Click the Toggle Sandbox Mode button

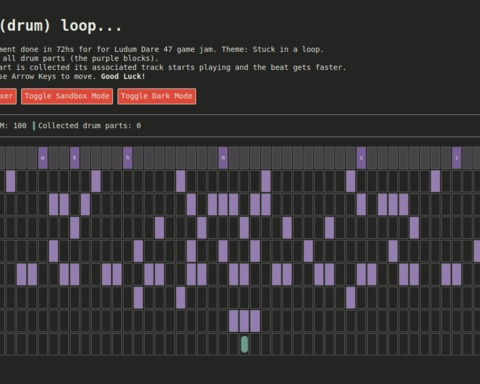click(x=67, y=96)
